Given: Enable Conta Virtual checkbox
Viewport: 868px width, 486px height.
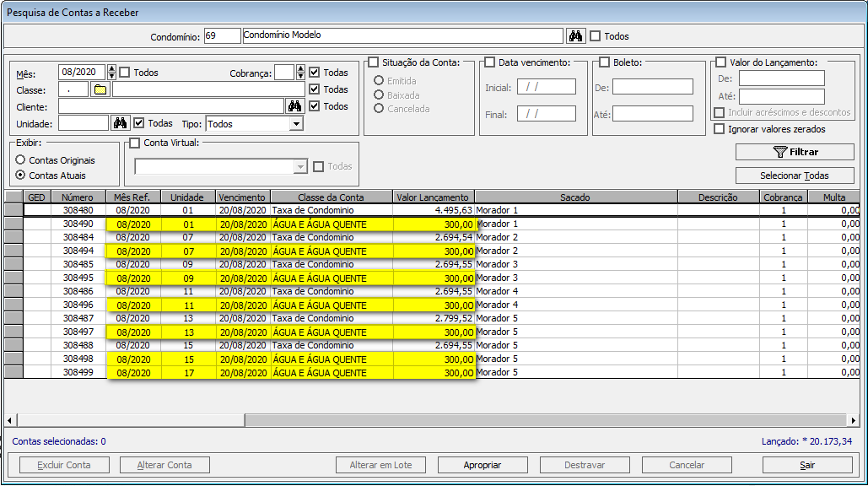Looking at the screenshot, I should pyautogui.click(x=134, y=143).
